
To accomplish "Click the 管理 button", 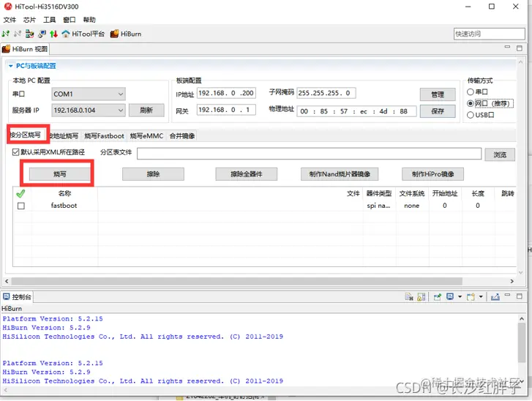I will click(438, 94).
